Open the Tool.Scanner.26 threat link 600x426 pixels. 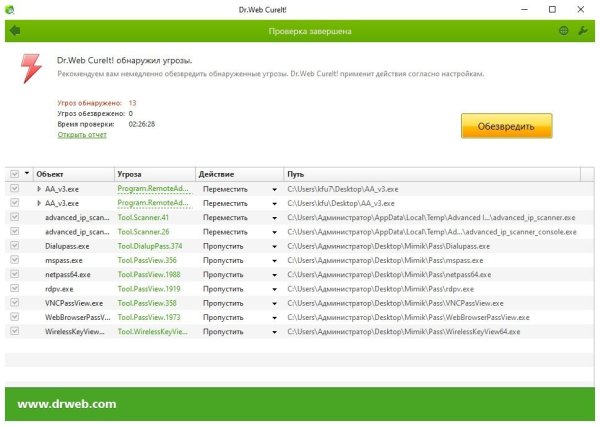[x=143, y=232]
